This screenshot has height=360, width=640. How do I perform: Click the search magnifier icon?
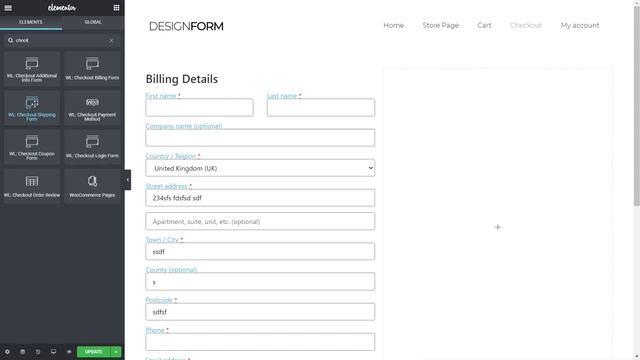[11, 40]
